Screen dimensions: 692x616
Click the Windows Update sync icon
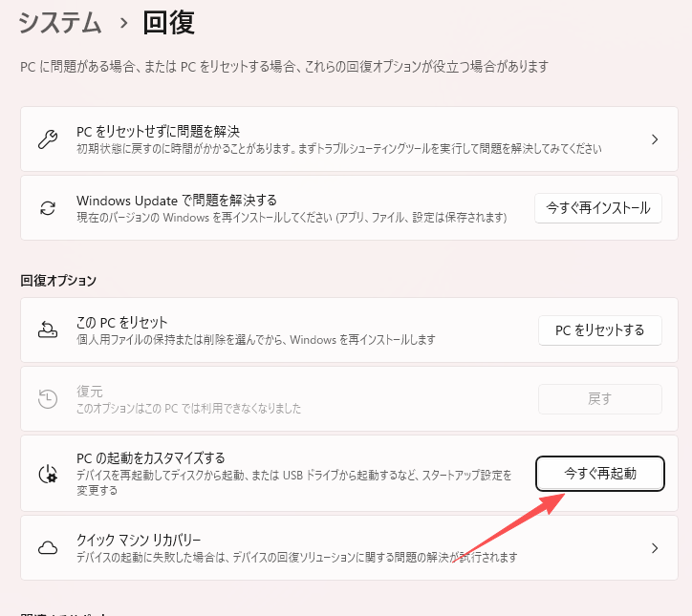pyautogui.click(x=48, y=208)
